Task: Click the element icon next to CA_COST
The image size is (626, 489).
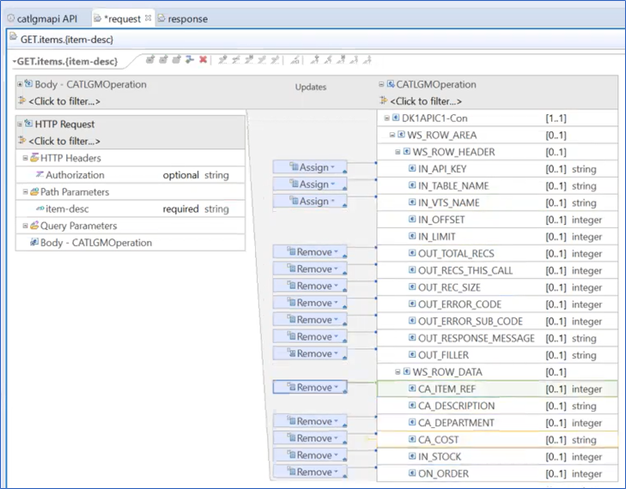Action: (x=412, y=440)
